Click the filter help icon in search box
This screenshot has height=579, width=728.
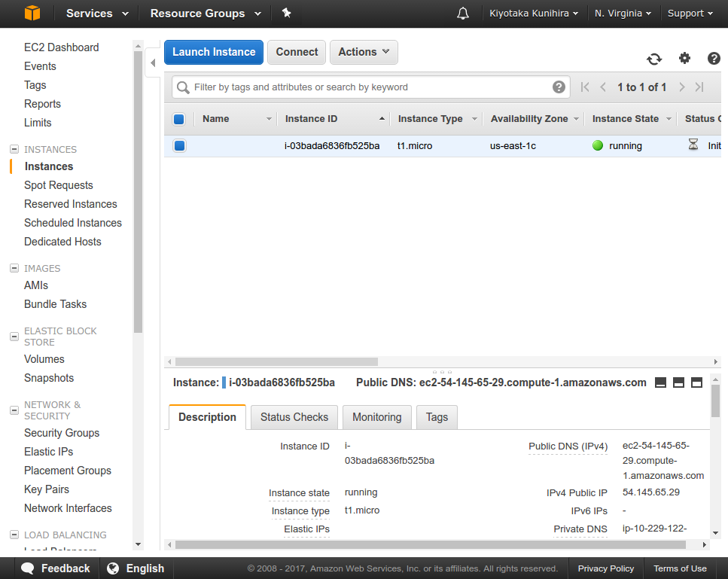coord(559,87)
